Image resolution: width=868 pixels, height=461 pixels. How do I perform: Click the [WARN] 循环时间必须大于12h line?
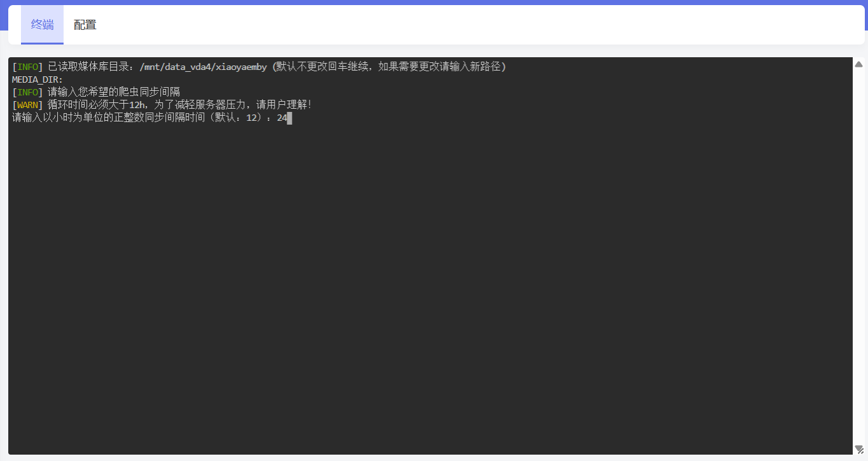coord(162,105)
